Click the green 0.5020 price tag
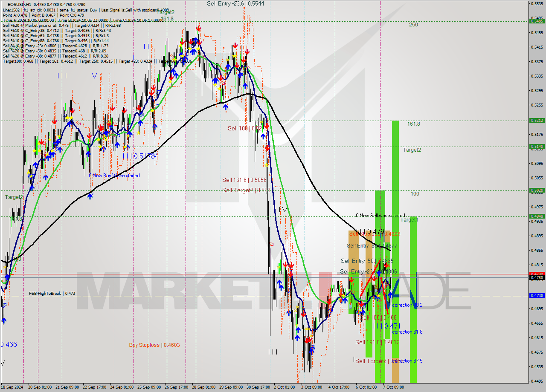 coord(537,190)
